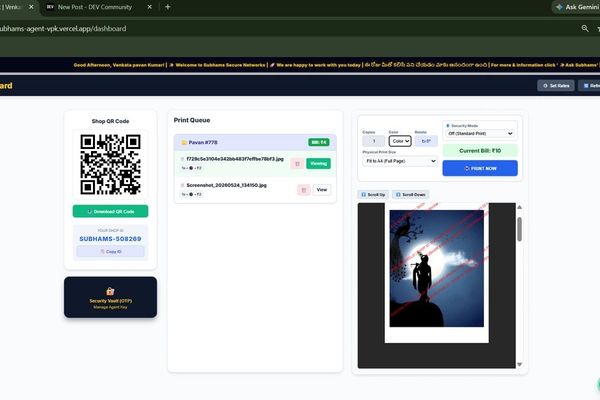Click the small file icon beside Screenshot_20260524
The image size is (600, 400).
[182, 185]
